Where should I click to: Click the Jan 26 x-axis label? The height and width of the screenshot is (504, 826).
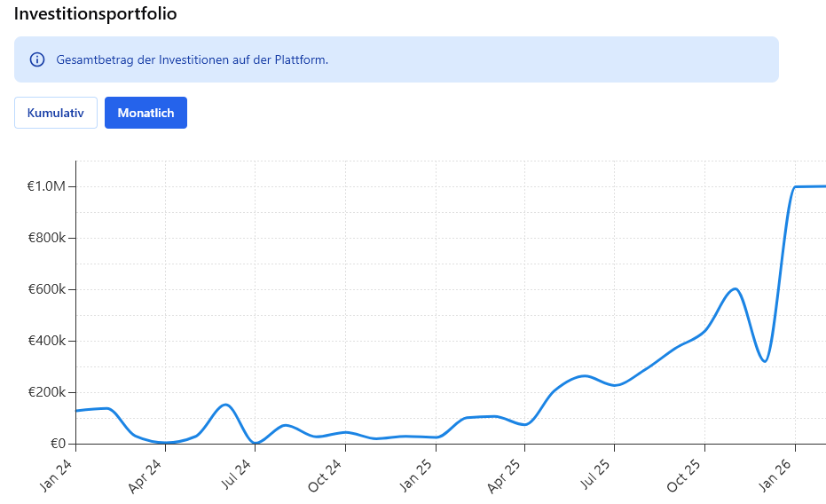point(777,474)
